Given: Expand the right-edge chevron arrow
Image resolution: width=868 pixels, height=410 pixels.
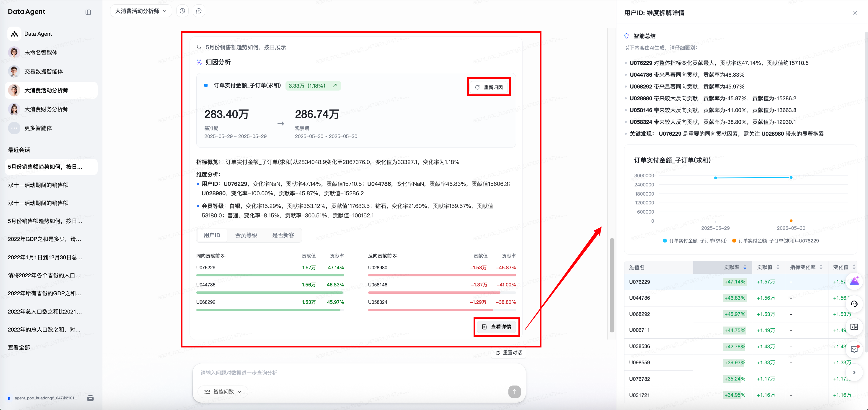Looking at the screenshot, I should (x=854, y=372).
